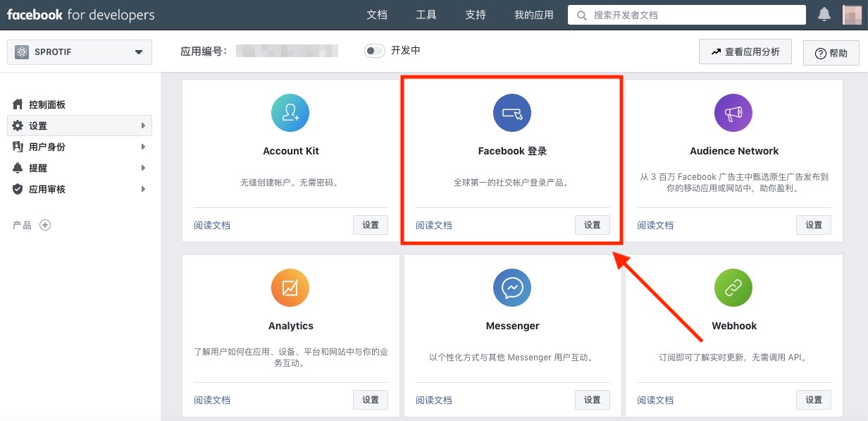Open 阅读文档 link for Webhook
This screenshot has width=868, height=421.
coord(655,401)
